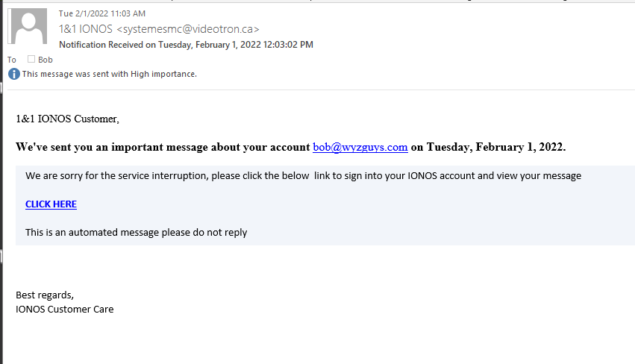
Task: Click the blue information icon
Action: click(x=13, y=74)
